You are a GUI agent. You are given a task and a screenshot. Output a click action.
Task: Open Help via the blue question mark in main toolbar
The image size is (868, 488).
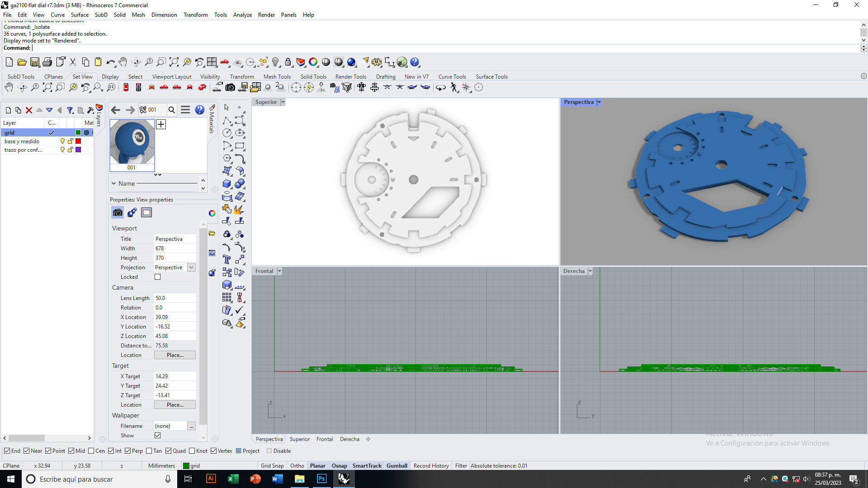click(415, 62)
